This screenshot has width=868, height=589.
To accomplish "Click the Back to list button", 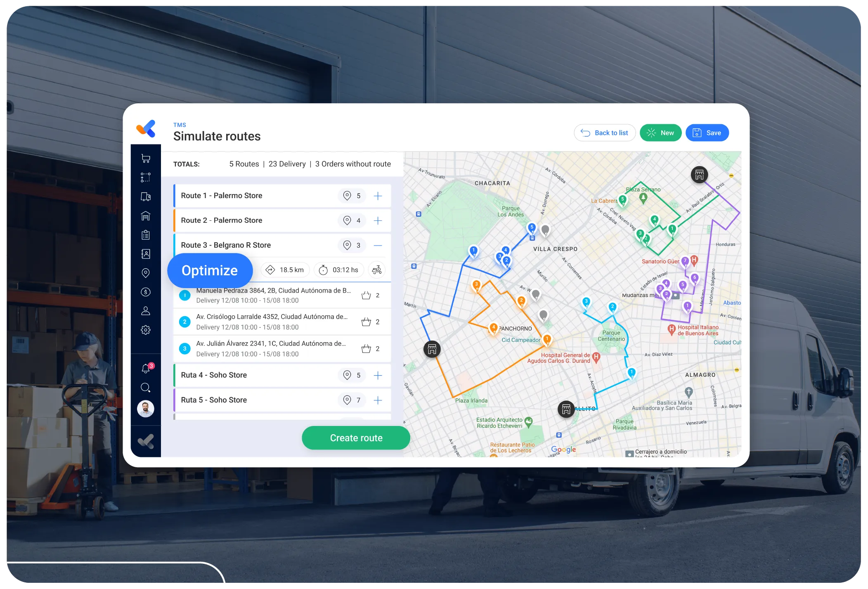I will pos(604,133).
